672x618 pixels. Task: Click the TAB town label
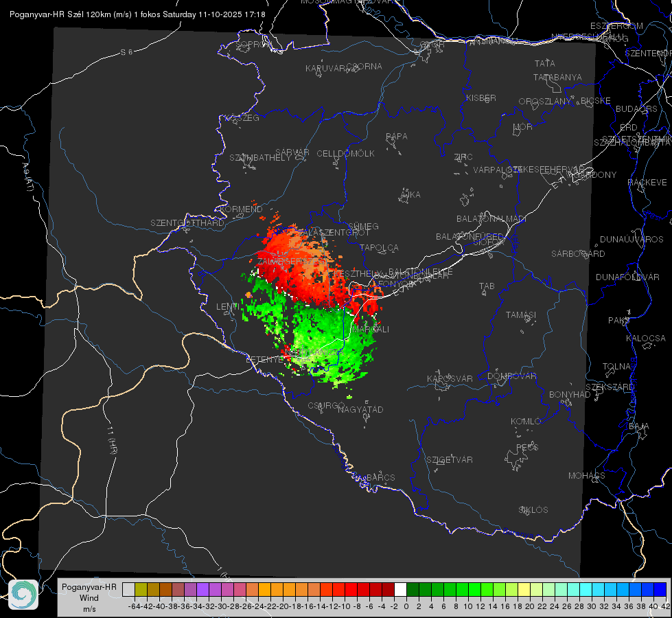click(x=487, y=286)
